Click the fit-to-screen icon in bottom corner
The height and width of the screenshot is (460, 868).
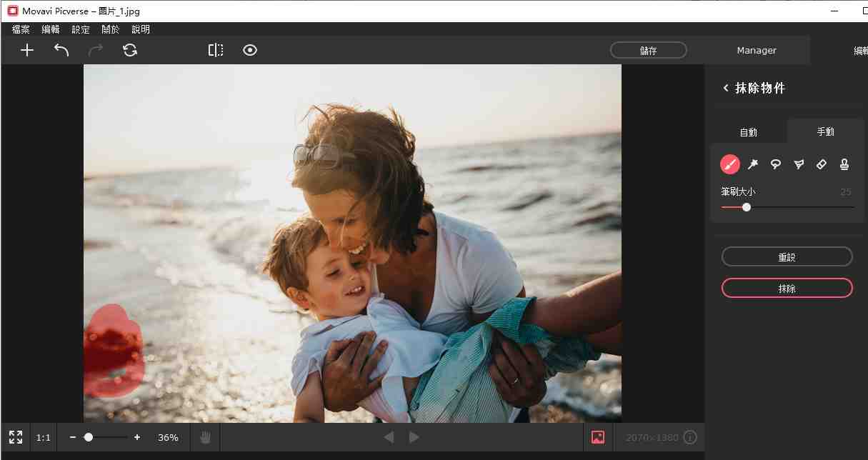pos(15,437)
